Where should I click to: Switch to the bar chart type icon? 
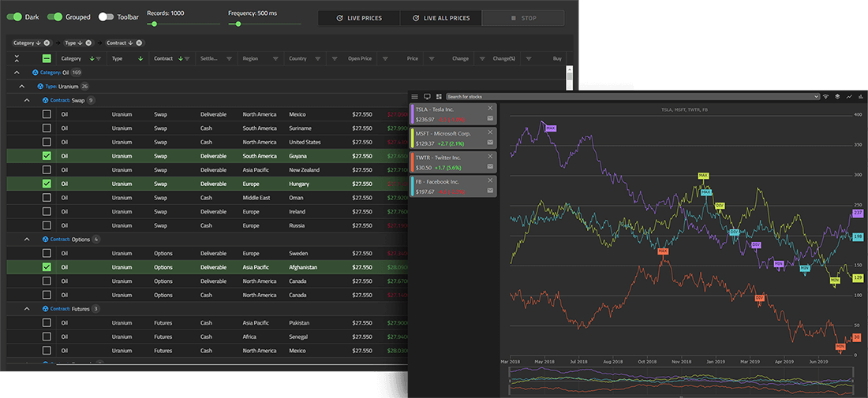(860, 96)
